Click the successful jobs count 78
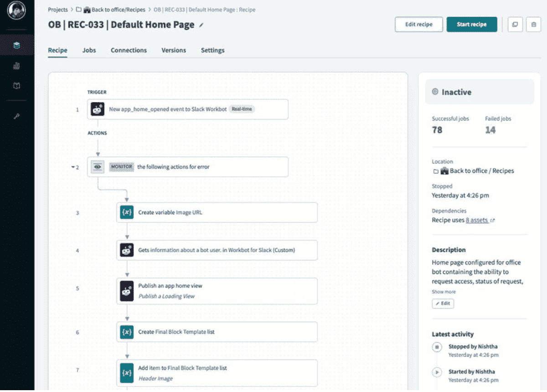Viewport: 547px width, 392px height. [437, 130]
